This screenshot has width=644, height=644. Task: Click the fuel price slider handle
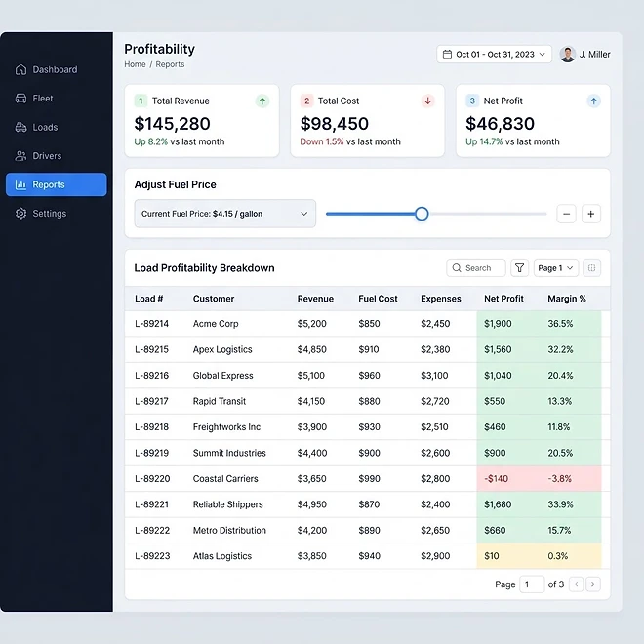tap(422, 214)
